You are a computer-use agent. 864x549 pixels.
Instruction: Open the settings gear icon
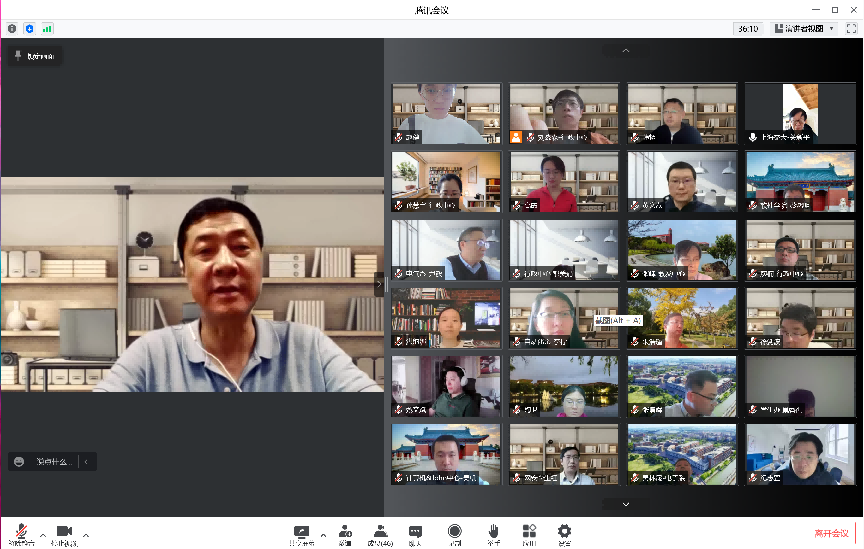point(564,531)
